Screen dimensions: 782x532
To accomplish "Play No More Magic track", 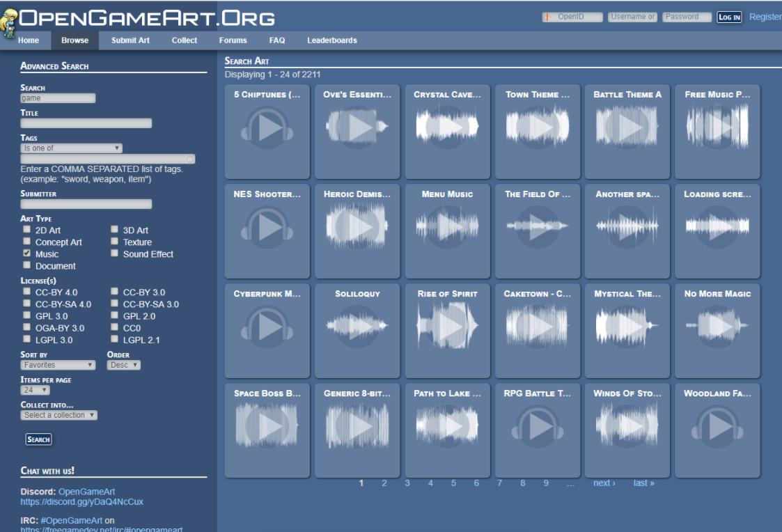I will (x=717, y=327).
